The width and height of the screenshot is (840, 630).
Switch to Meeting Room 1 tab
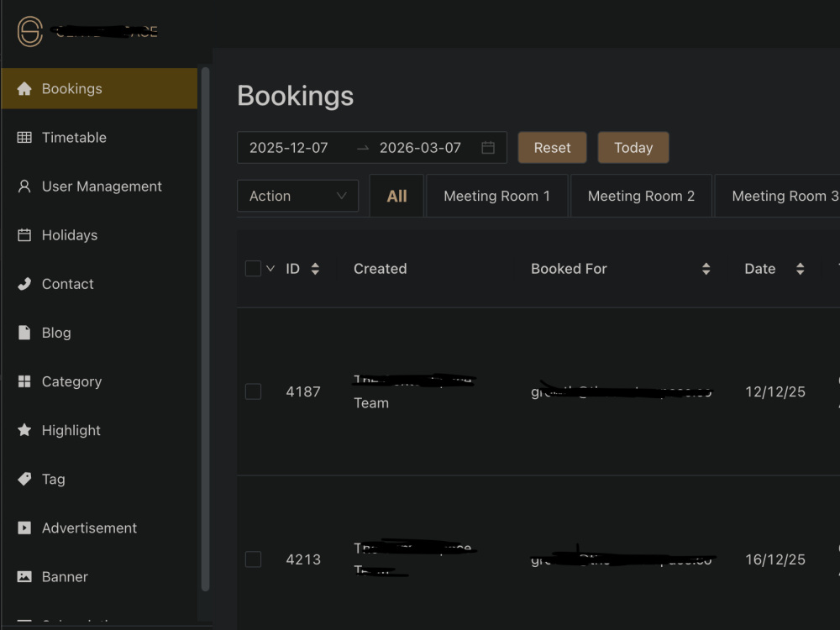click(496, 196)
